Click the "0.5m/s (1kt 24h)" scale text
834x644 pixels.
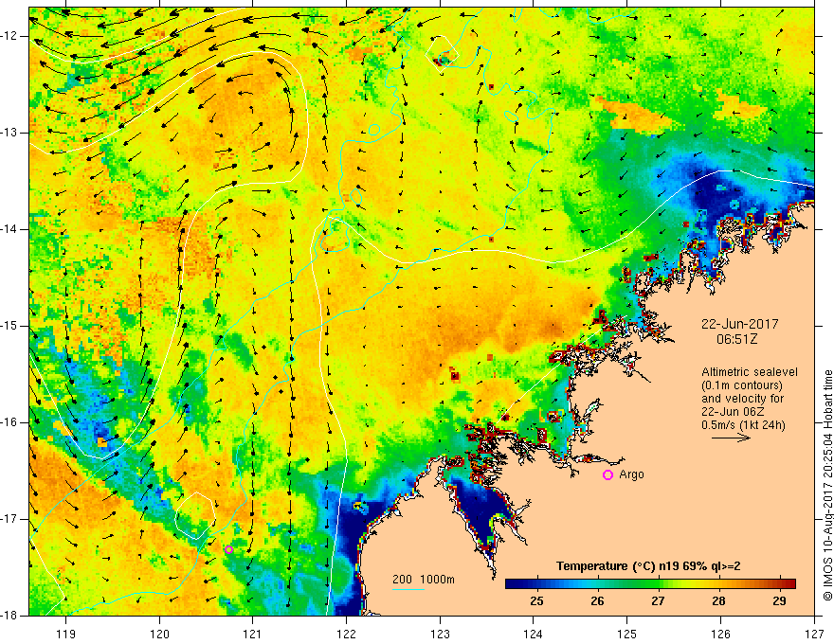coord(743,425)
